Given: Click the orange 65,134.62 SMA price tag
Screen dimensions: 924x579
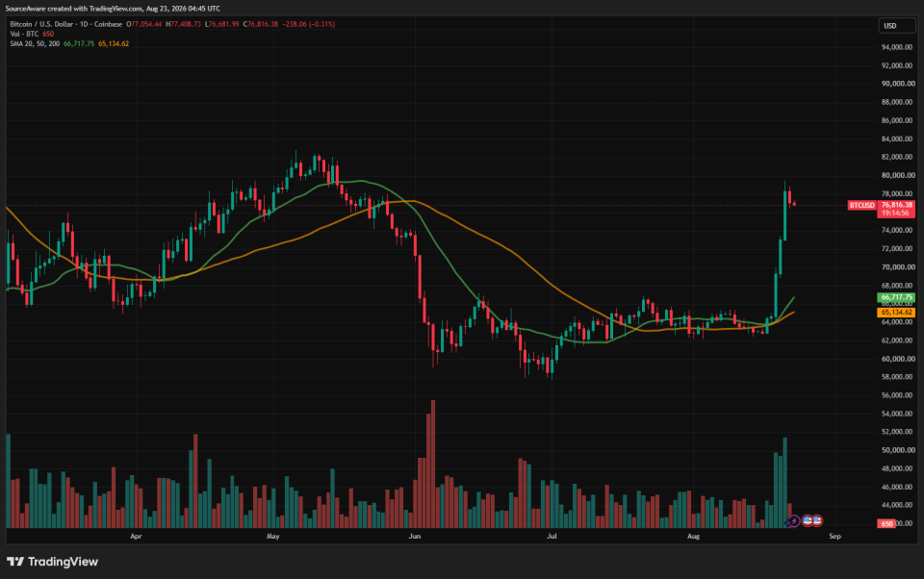Looking at the screenshot, I should click(896, 313).
